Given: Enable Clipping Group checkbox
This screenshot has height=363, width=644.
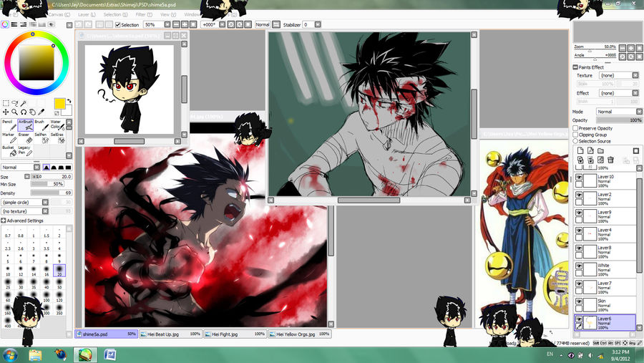Looking at the screenshot, I should pyautogui.click(x=575, y=135).
